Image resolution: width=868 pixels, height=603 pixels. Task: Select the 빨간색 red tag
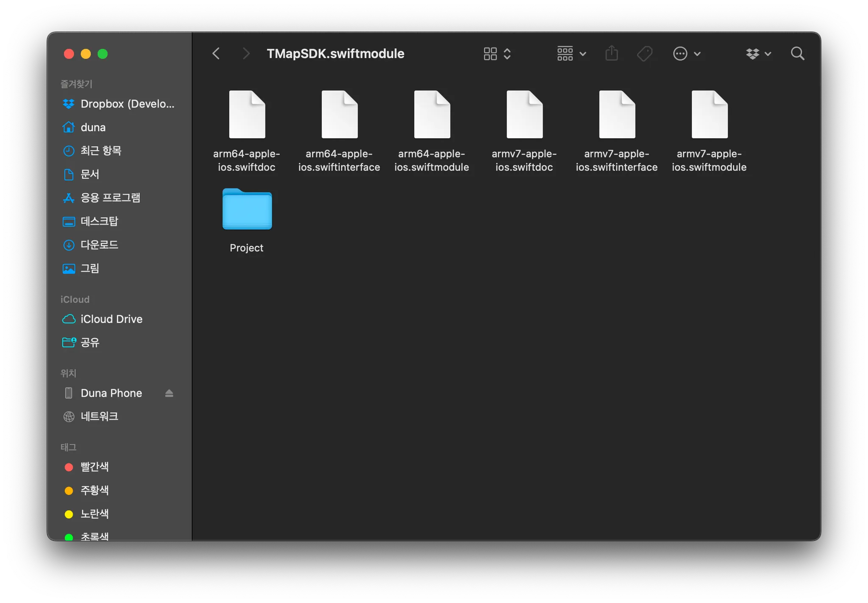click(95, 467)
